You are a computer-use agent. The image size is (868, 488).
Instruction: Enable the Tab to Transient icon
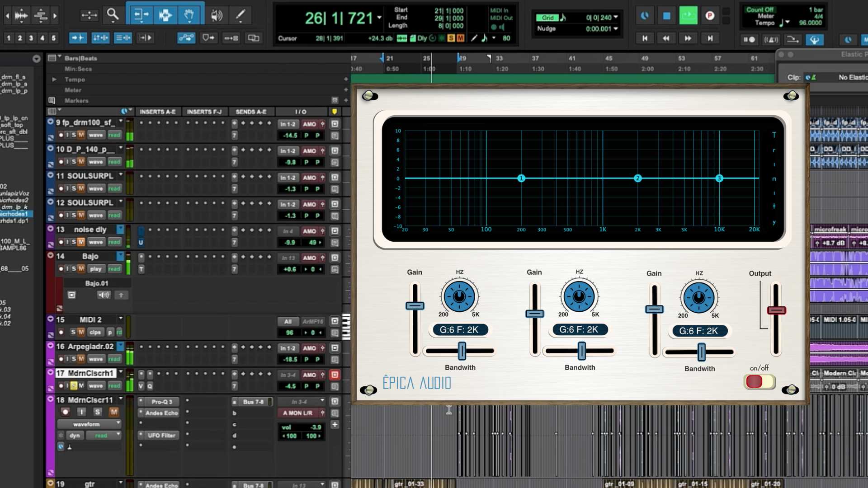pyautogui.click(x=78, y=38)
